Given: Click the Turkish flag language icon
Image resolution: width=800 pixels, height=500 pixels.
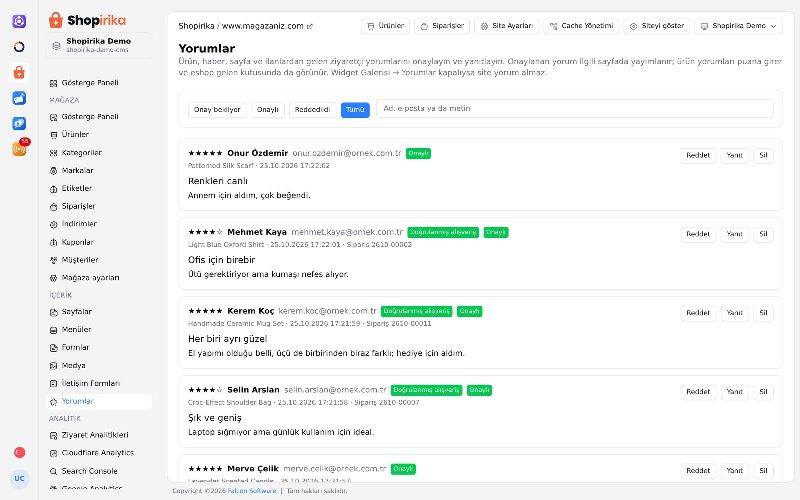Looking at the screenshot, I should pyautogui.click(x=19, y=453).
